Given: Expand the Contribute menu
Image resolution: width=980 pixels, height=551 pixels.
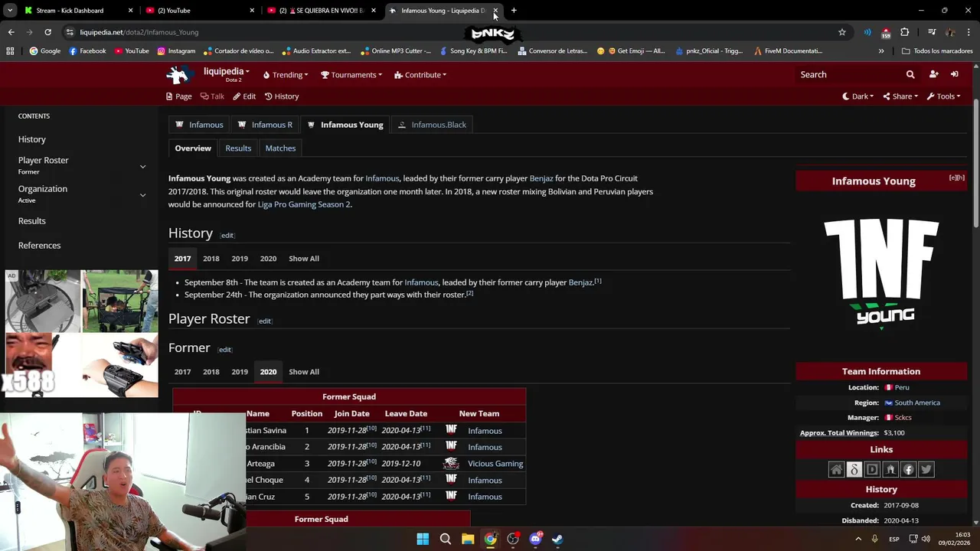Looking at the screenshot, I should tap(420, 75).
